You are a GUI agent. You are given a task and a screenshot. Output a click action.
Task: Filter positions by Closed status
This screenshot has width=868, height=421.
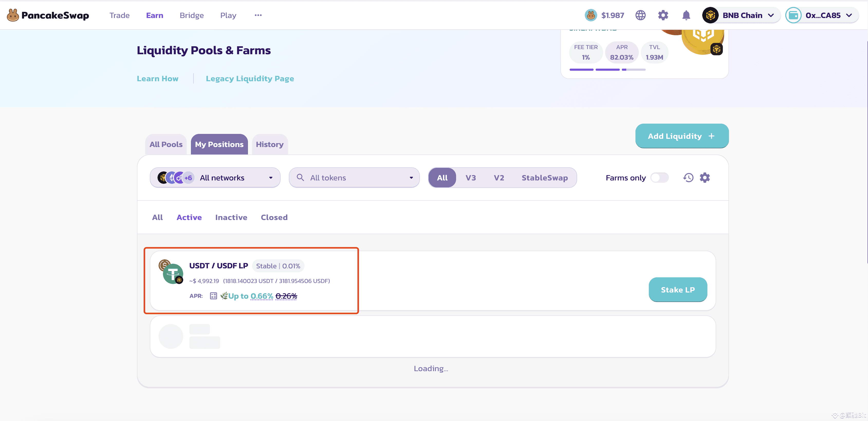coord(274,217)
